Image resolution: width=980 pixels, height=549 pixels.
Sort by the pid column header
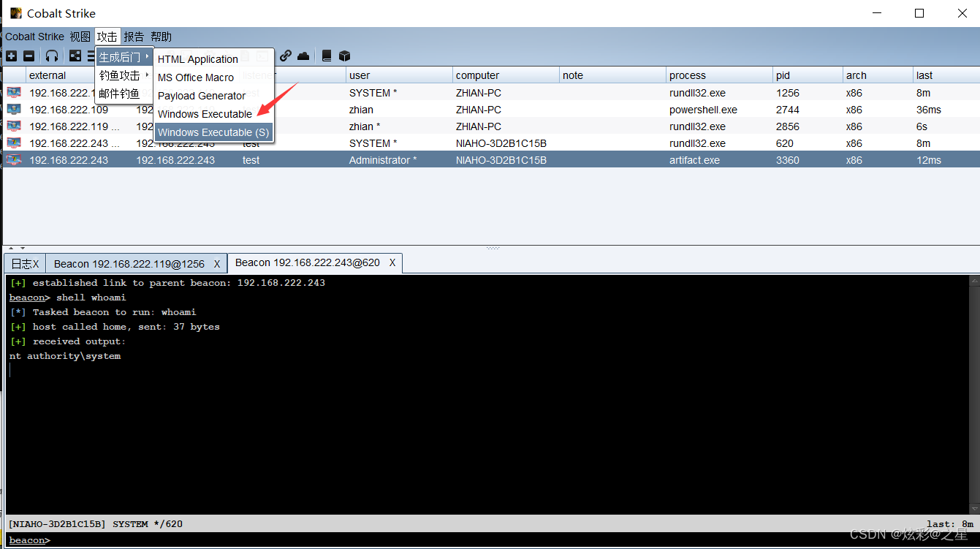[808, 75]
